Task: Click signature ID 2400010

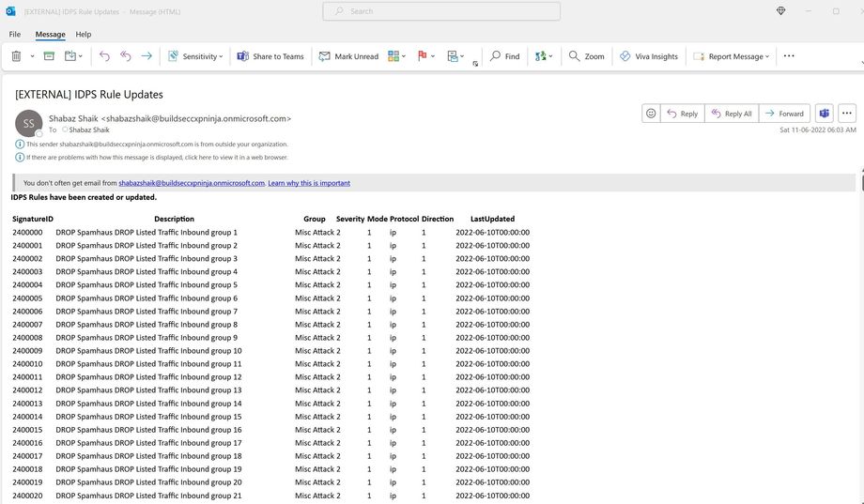Action: point(27,364)
